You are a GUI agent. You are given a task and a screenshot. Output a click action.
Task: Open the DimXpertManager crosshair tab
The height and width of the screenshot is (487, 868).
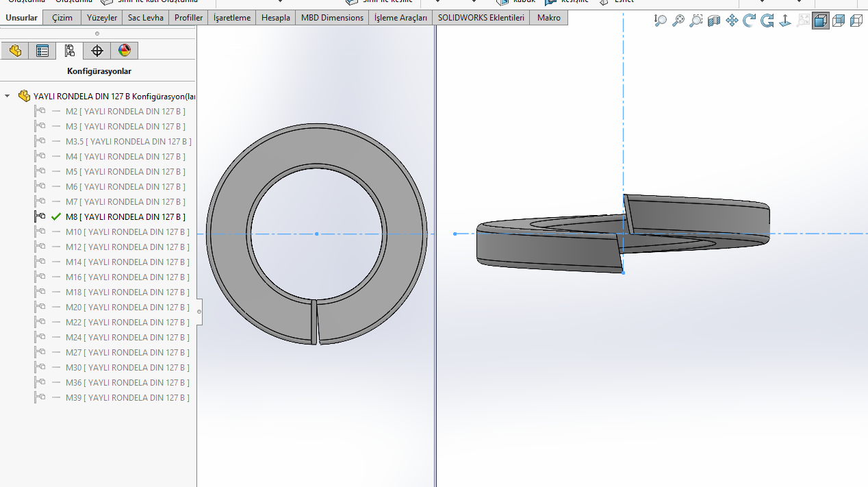pos(97,51)
